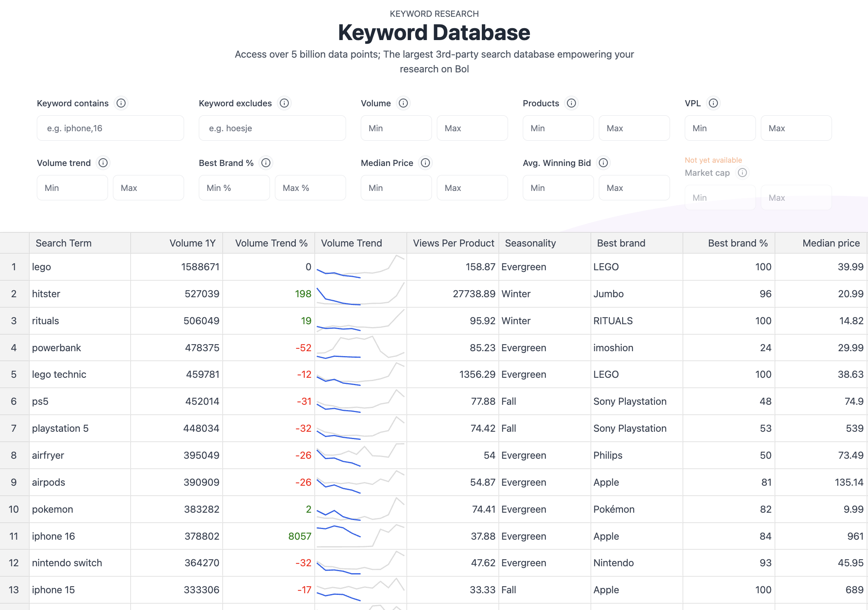This screenshot has height=610, width=868.
Task: Select the 'iphone 16' keyword
Action: pos(80,536)
